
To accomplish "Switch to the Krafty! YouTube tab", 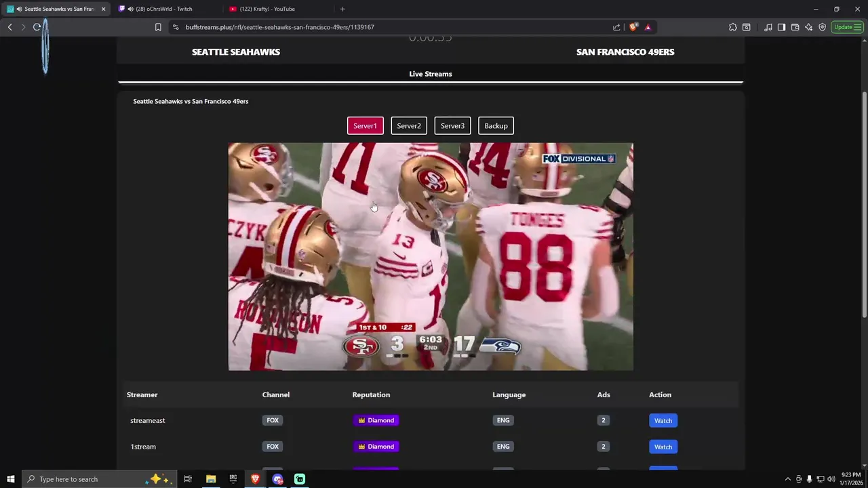I will click(x=278, y=9).
